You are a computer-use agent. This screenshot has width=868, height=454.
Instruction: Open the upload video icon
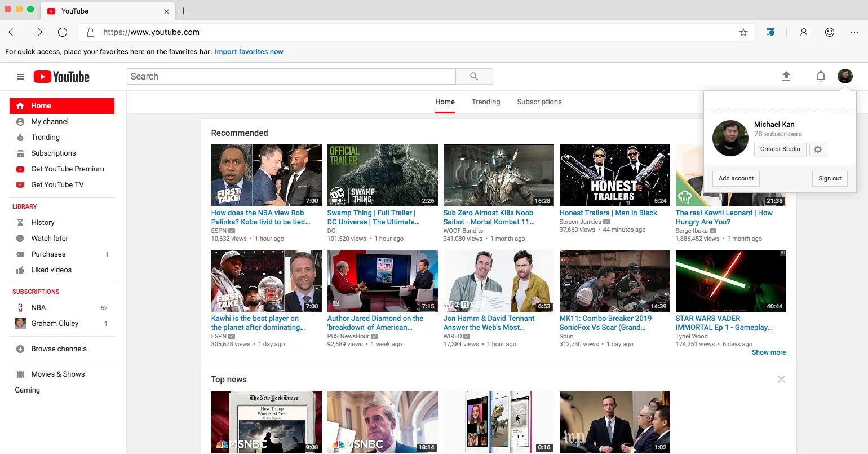(786, 76)
